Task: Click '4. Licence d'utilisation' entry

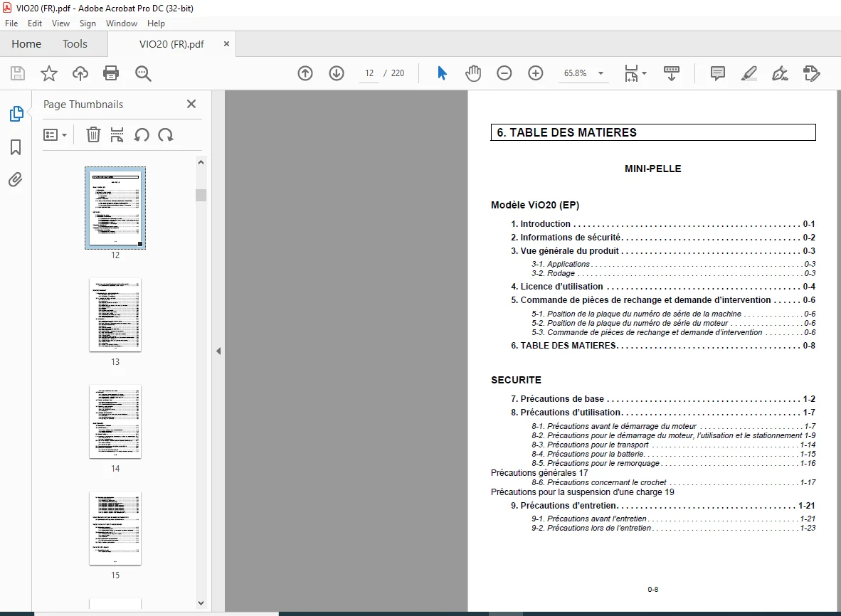Action: coord(663,287)
